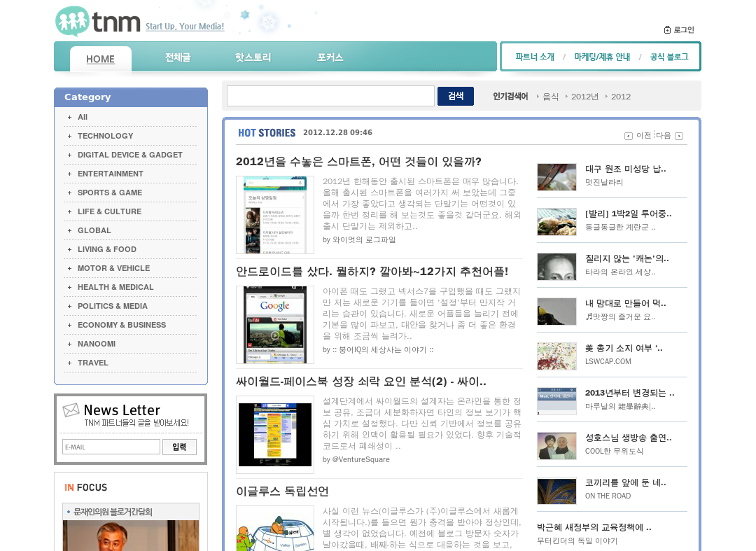
Task: Click popular search term 음식
Action: (x=551, y=97)
